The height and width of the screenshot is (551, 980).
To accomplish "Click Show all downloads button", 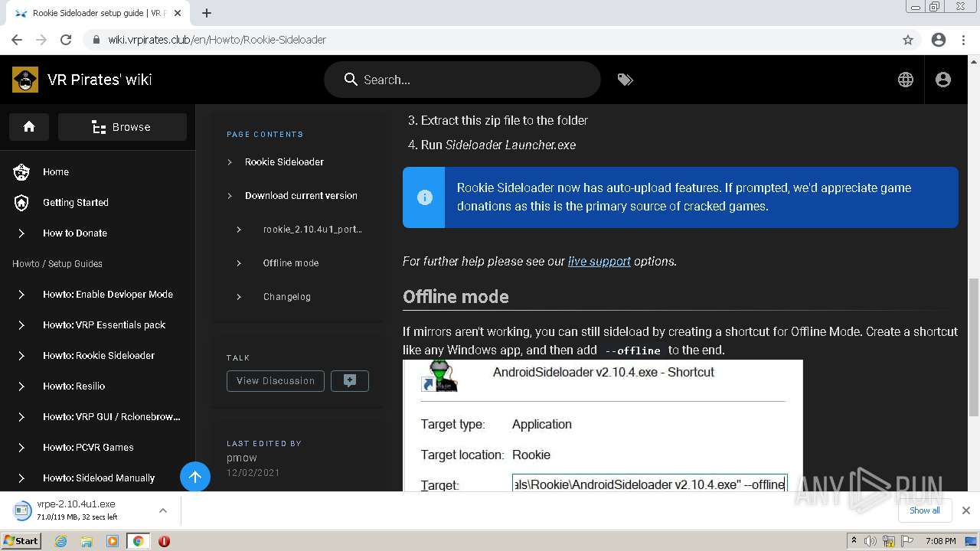I will click(924, 510).
